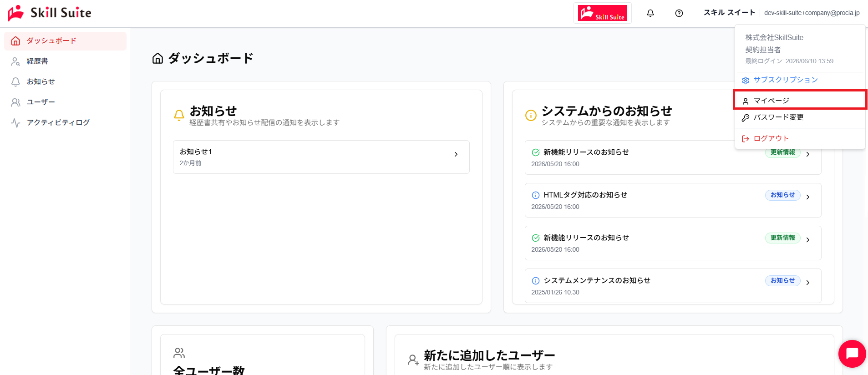Image resolution: width=868 pixels, height=375 pixels.
Task: Click the activity pulse icon in sidebar
Action: (x=15, y=123)
